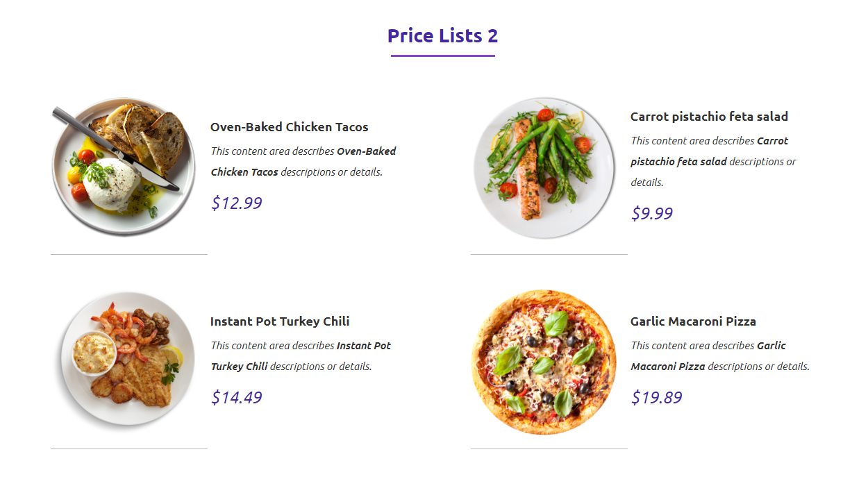Click the divider line under the pizza image

(x=549, y=449)
